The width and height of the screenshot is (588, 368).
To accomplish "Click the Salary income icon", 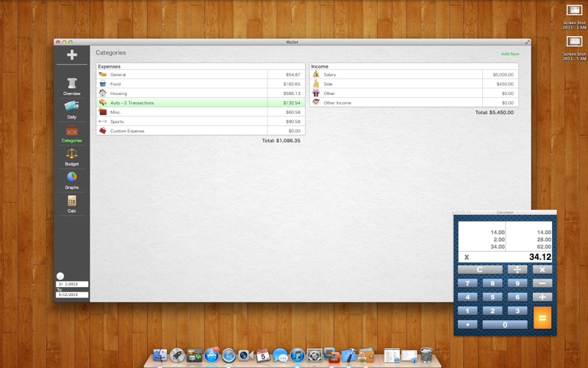I will click(x=316, y=74).
